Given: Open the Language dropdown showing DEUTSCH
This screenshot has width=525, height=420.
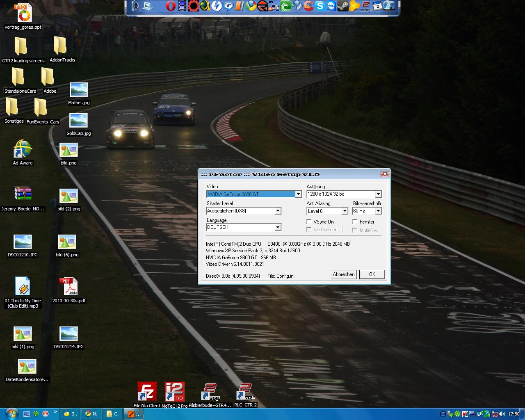Looking at the screenshot, I should pos(278,227).
